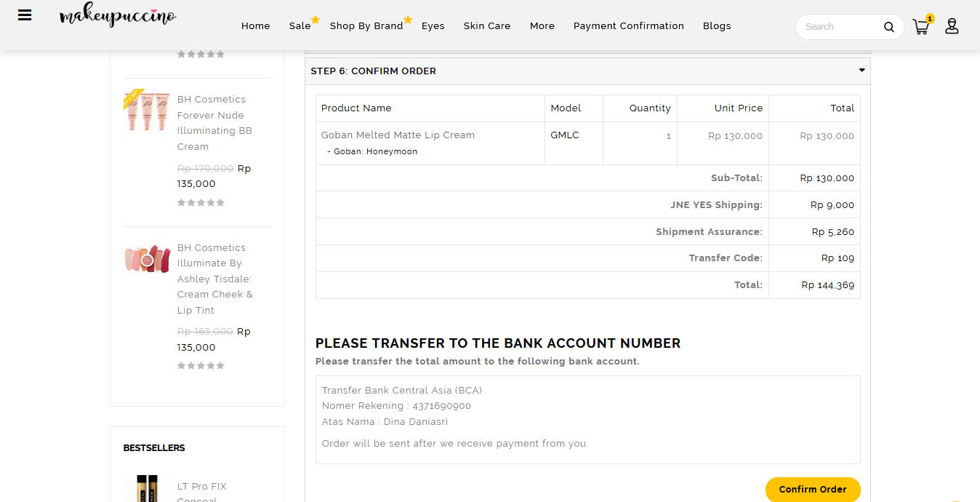Viewport: 980px width, 502px height.
Task: Collapse the Step 6 Confirm Order arrow
Action: [862, 71]
